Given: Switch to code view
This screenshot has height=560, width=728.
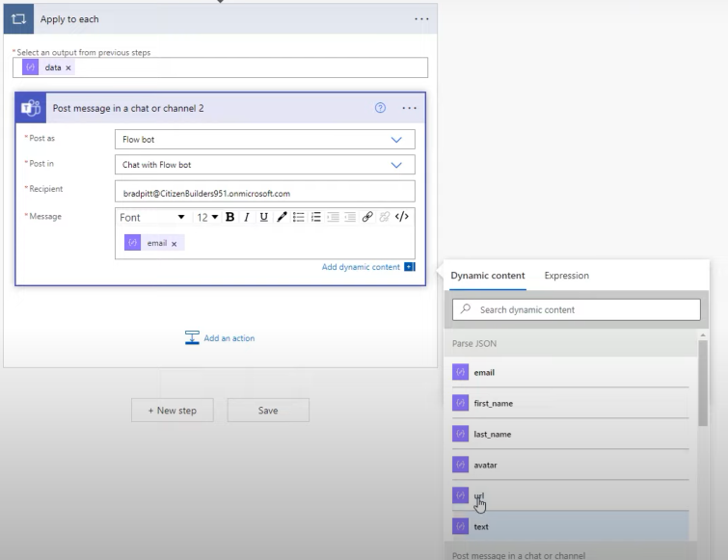Looking at the screenshot, I should (402, 217).
